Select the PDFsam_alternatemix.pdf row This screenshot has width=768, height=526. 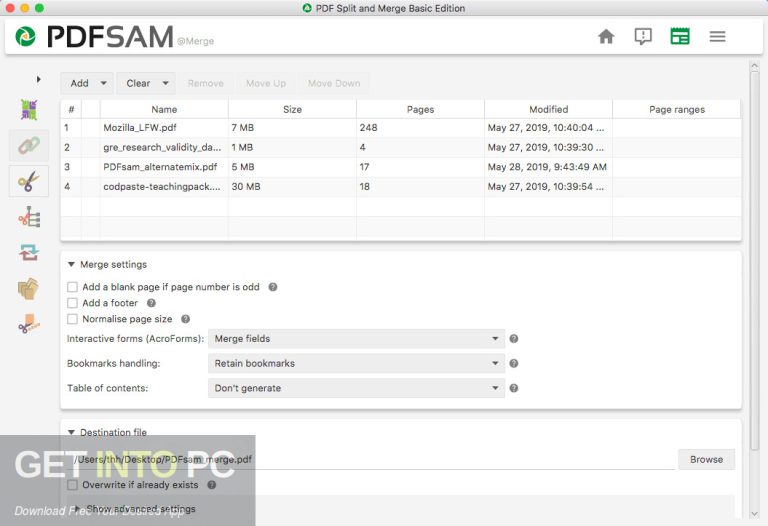(x=401, y=167)
